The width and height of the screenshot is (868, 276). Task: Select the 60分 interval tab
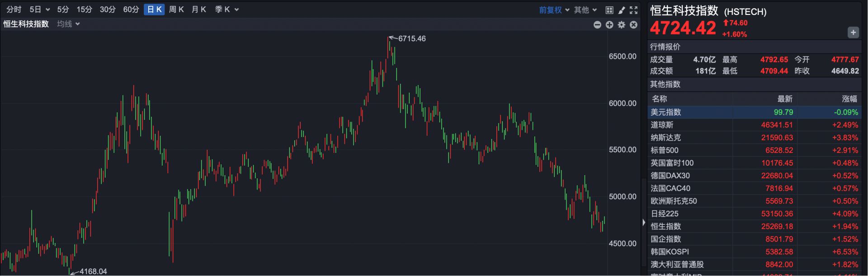131,10
